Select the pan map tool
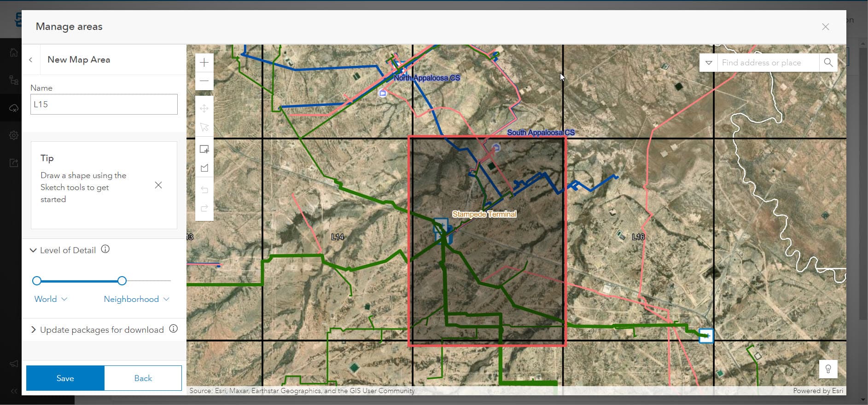 (x=204, y=109)
